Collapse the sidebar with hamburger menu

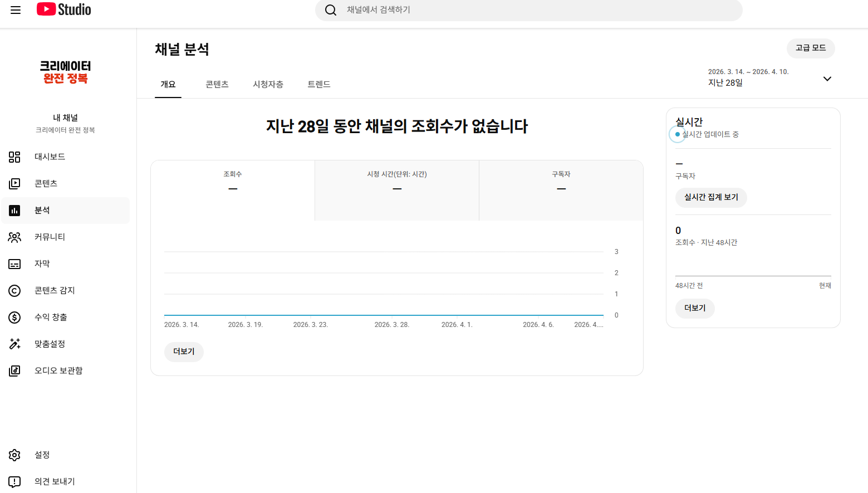tap(15, 9)
